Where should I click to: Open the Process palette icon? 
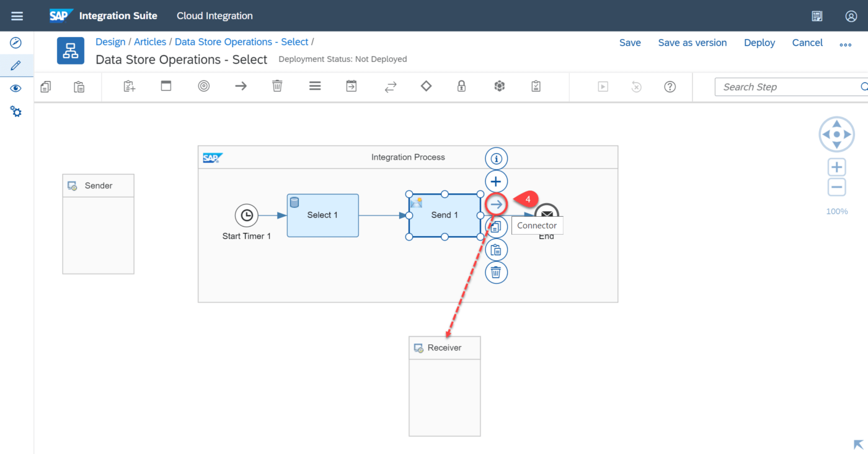(166, 86)
